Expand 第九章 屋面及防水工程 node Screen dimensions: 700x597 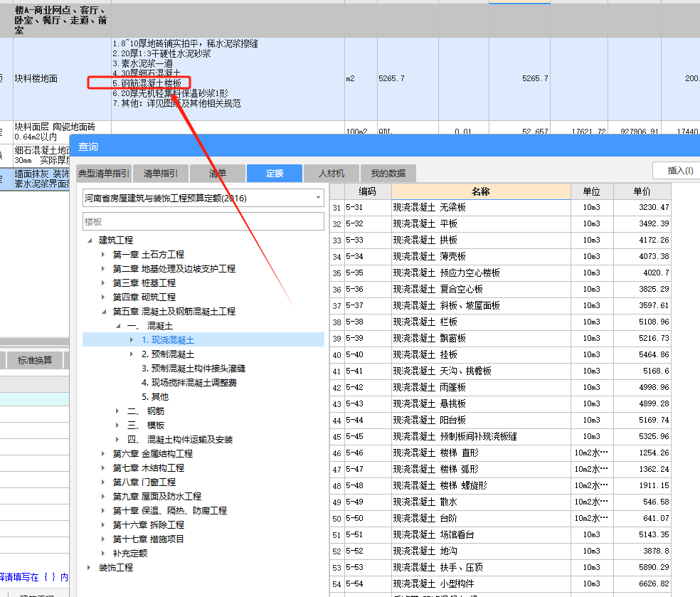point(103,497)
